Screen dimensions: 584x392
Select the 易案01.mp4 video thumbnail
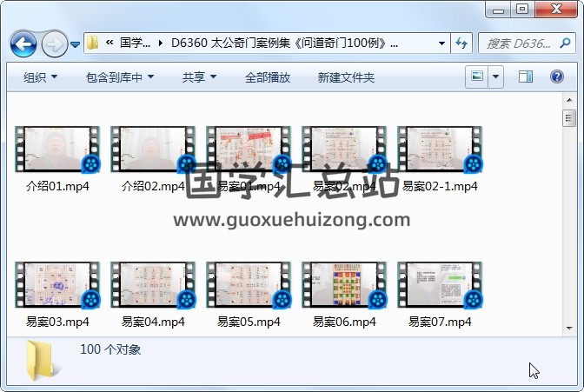[249, 149]
